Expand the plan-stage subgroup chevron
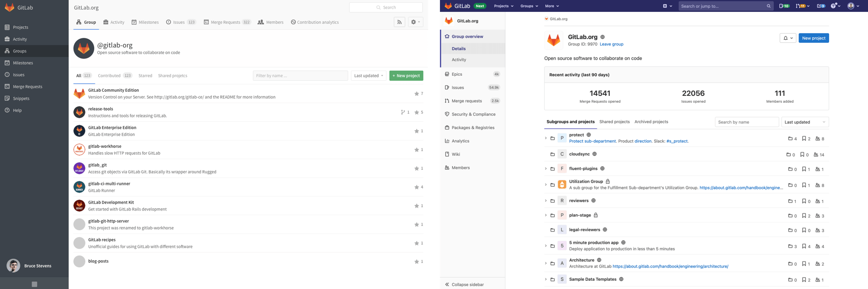 545,215
